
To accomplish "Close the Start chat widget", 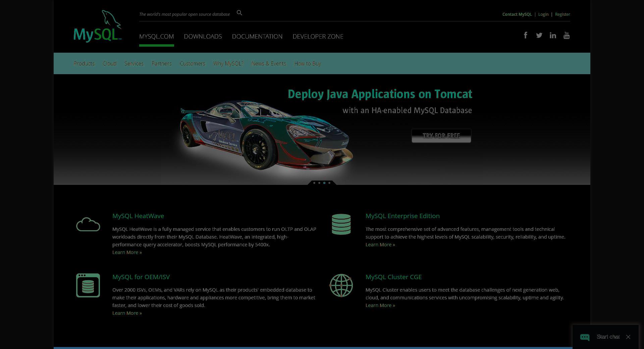I will 628,337.
